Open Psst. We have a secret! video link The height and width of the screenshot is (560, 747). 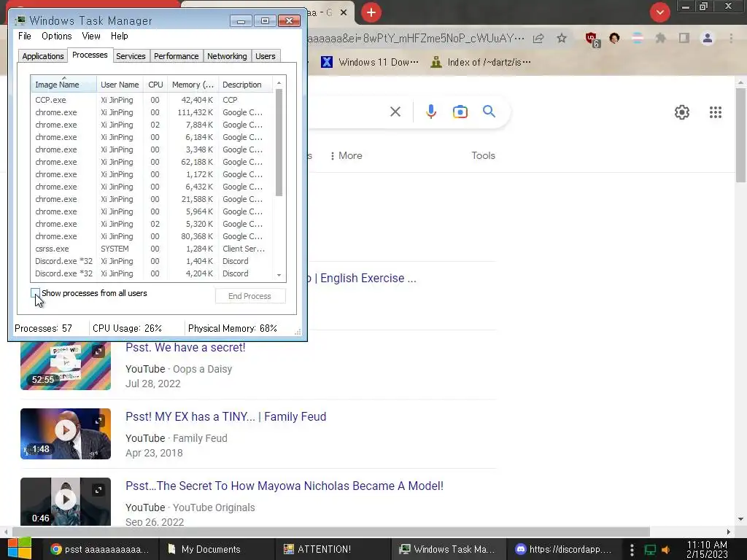coord(185,348)
